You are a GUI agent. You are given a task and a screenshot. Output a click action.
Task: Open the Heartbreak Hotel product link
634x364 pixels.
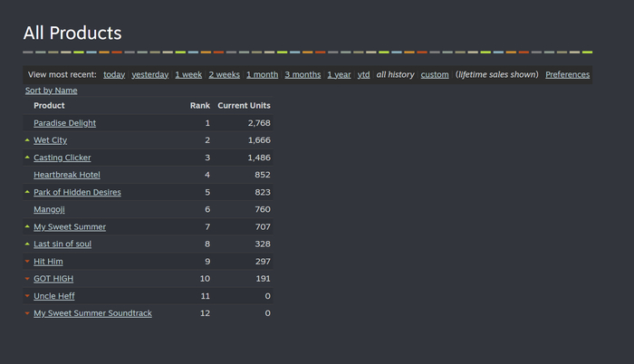point(66,175)
